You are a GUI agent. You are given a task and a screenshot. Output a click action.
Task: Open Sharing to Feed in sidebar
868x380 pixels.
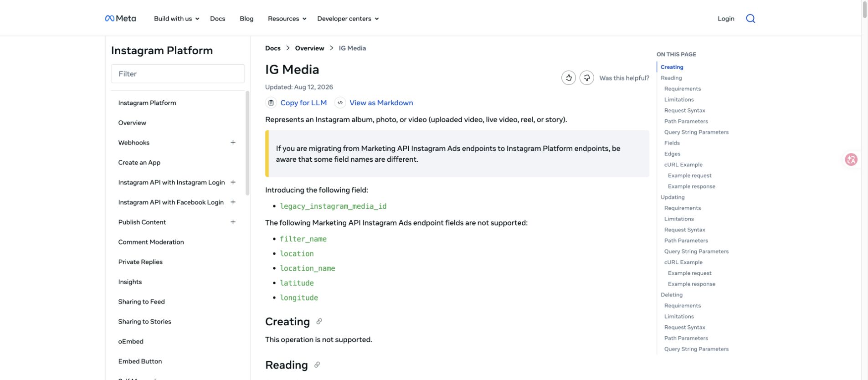click(x=141, y=302)
